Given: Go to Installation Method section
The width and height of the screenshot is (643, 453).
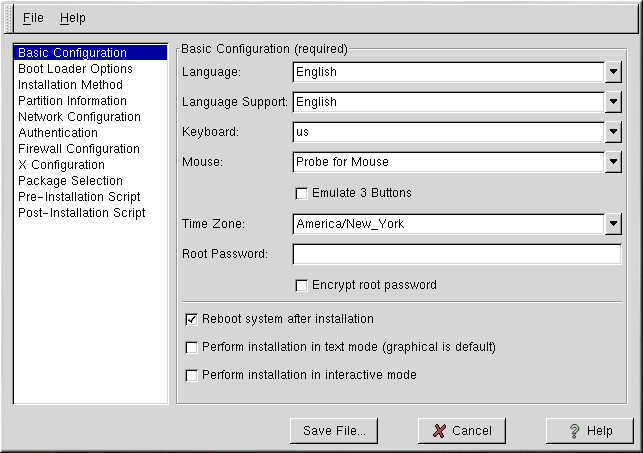Looking at the screenshot, I should click(70, 85).
